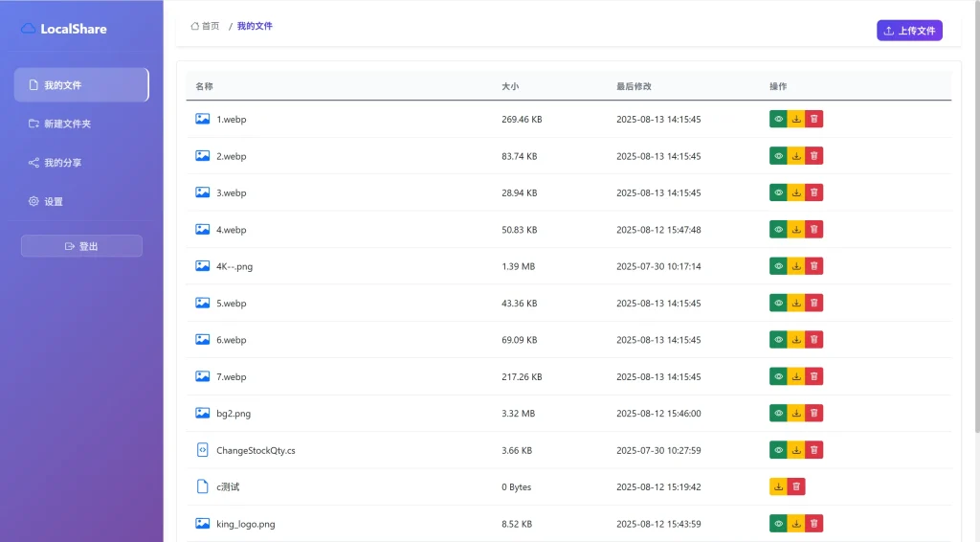This screenshot has width=980, height=542.
Task: Click the 4K--.png file name
Action: (x=234, y=266)
